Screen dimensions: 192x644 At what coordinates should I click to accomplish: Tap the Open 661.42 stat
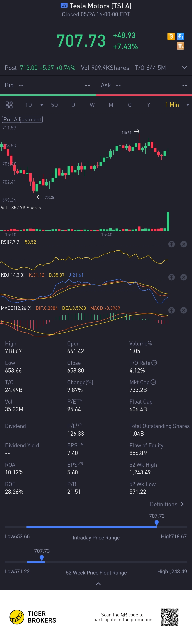76,347
